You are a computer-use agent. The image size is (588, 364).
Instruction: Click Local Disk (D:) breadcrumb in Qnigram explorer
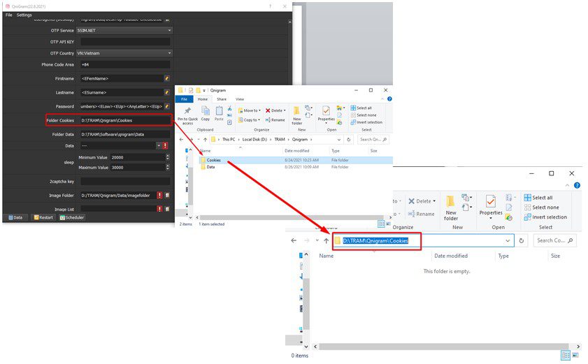click(254, 140)
